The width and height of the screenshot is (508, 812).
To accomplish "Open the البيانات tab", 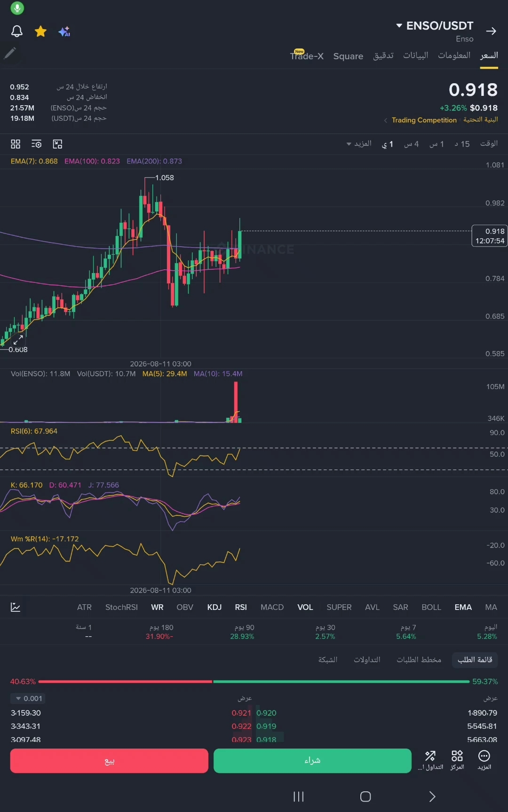I will 416,55.
